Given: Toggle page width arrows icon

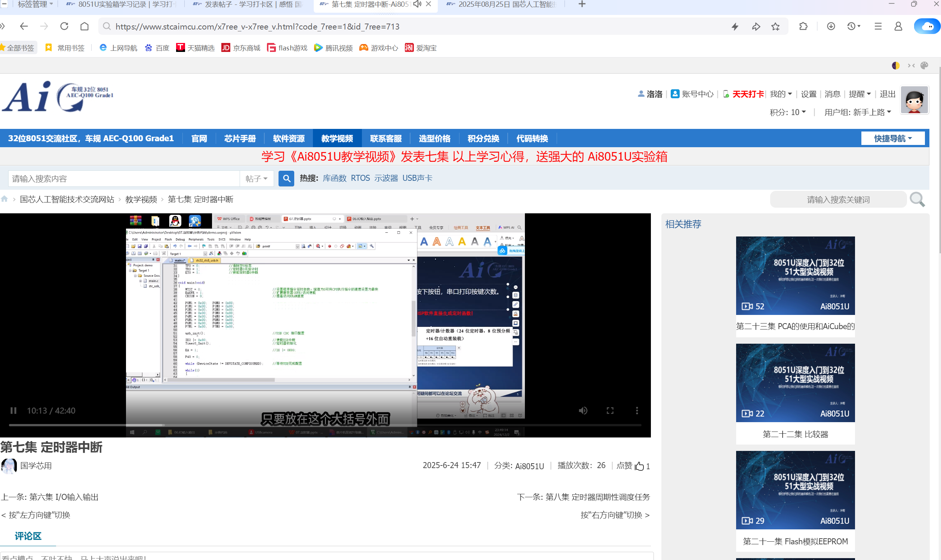Looking at the screenshot, I should 911,66.
